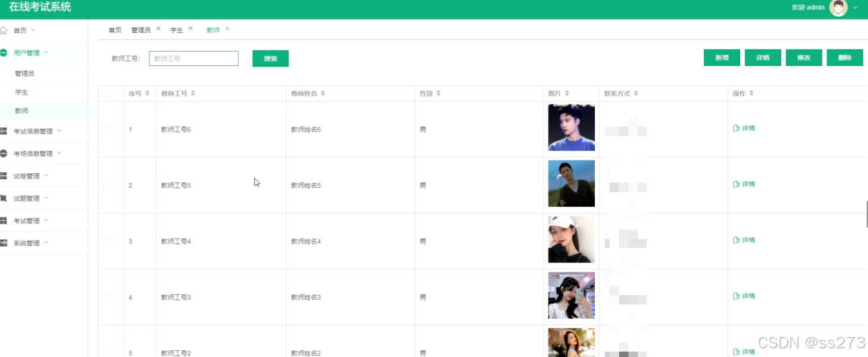Viewport: 868px width, 357px height.
Task: Expand the 考试管理 chevron
Action: pyautogui.click(x=46, y=220)
